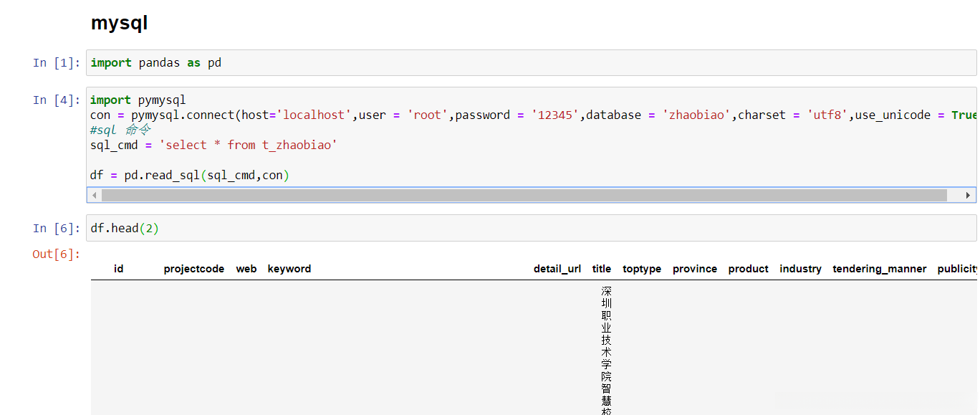980x415 pixels.
Task: Select the In [1] cell prompt
Action: pos(57,63)
